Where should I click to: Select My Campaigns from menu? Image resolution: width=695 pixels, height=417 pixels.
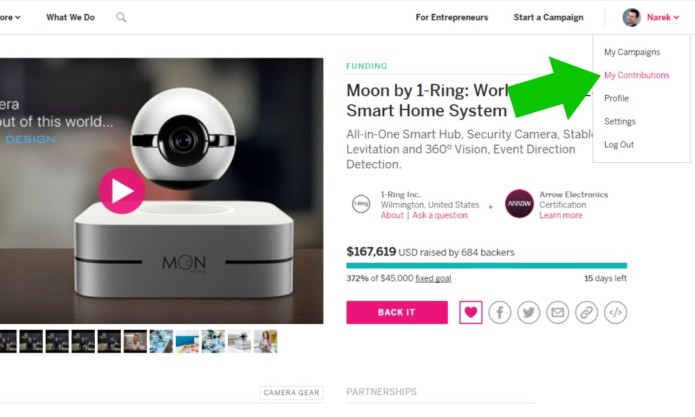(x=632, y=52)
